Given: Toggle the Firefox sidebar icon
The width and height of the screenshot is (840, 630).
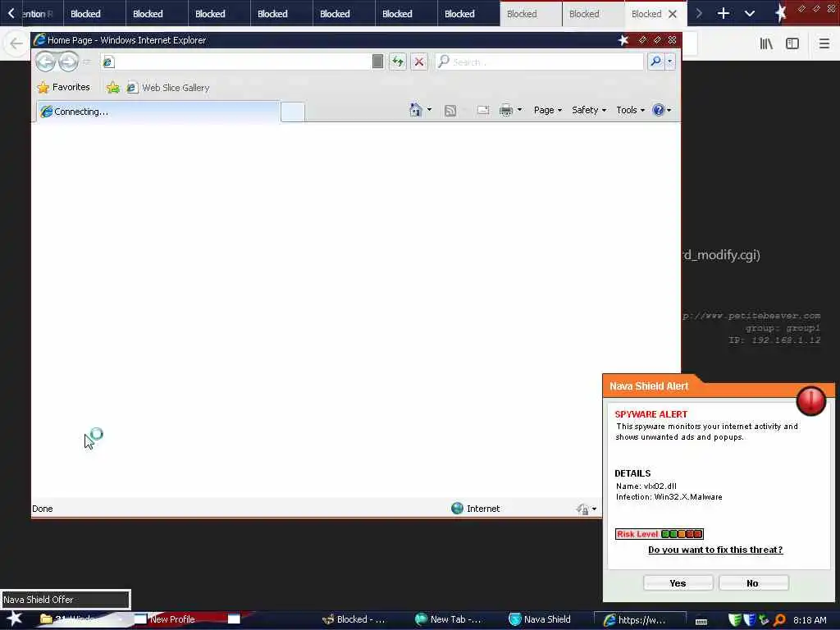Looking at the screenshot, I should click(792, 44).
